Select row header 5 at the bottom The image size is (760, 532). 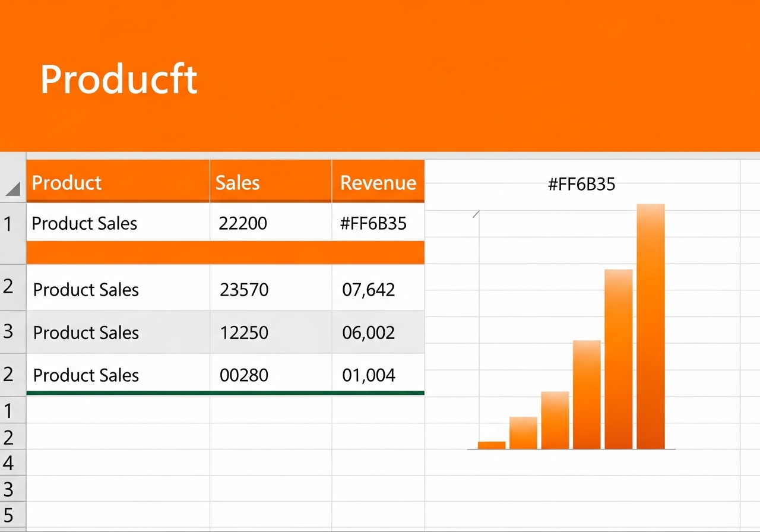[8, 514]
